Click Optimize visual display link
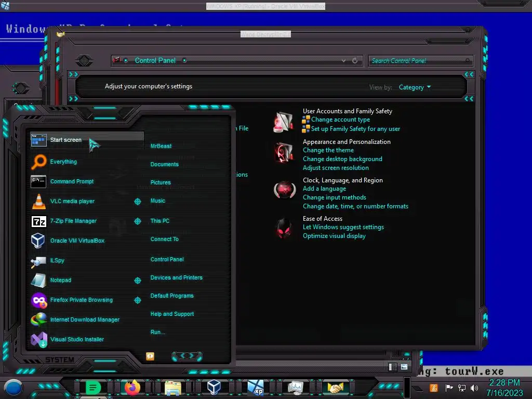This screenshot has width=532, height=399. coord(334,236)
